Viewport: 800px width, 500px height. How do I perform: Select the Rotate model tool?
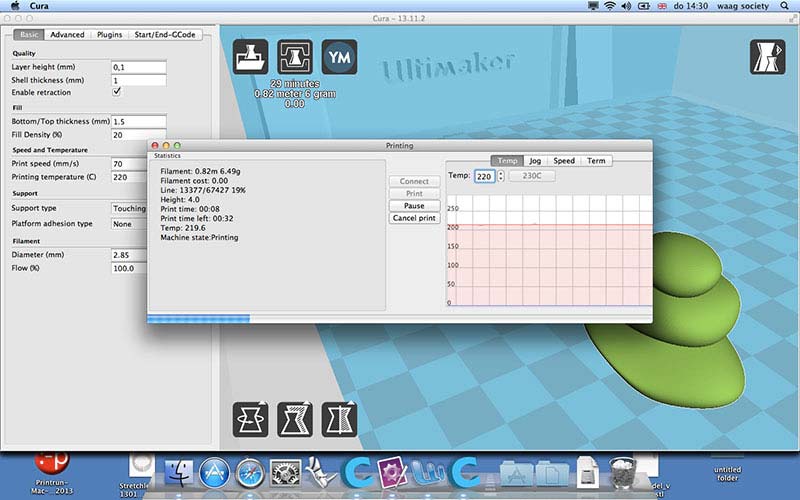(x=251, y=419)
